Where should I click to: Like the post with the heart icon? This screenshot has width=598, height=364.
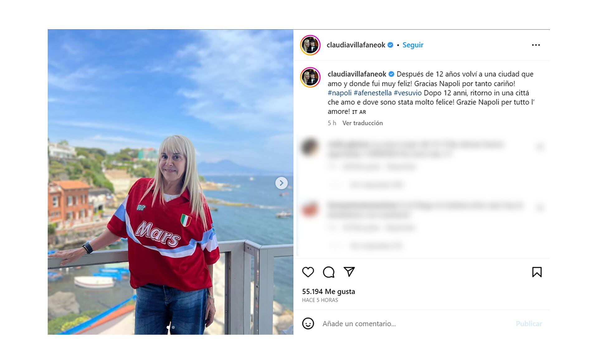[x=308, y=272]
